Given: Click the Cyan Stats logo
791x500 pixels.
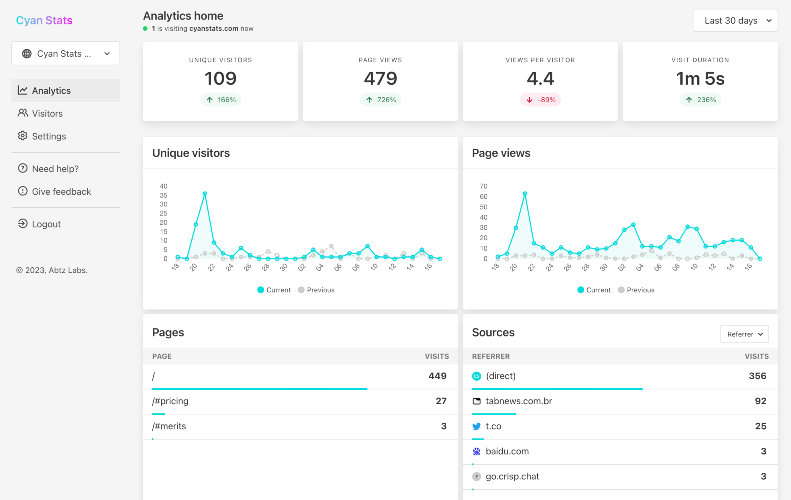Looking at the screenshot, I should coord(44,20).
